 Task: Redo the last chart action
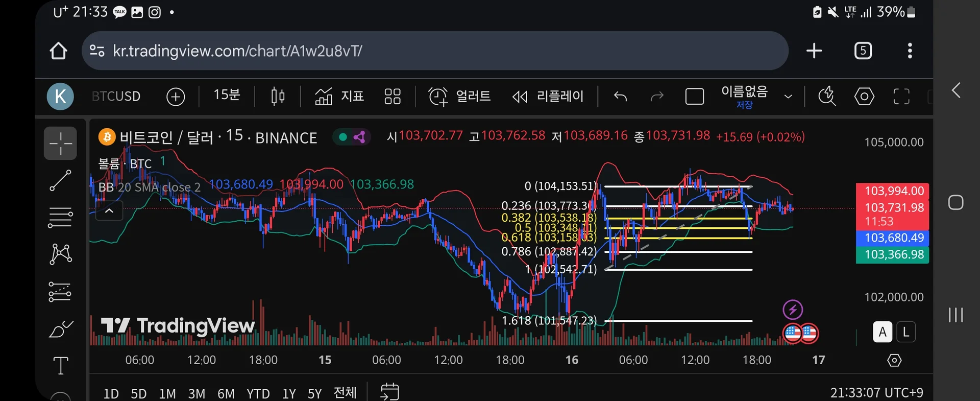tap(657, 97)
